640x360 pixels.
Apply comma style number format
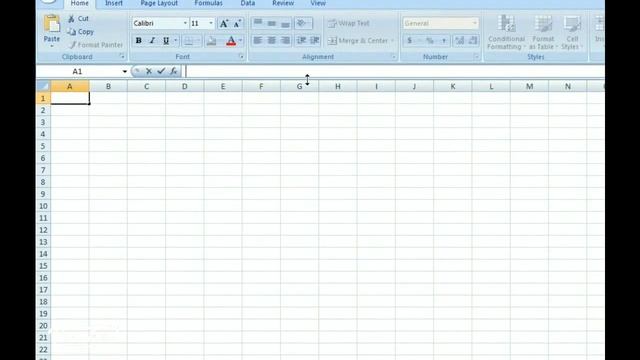point(444,40)
